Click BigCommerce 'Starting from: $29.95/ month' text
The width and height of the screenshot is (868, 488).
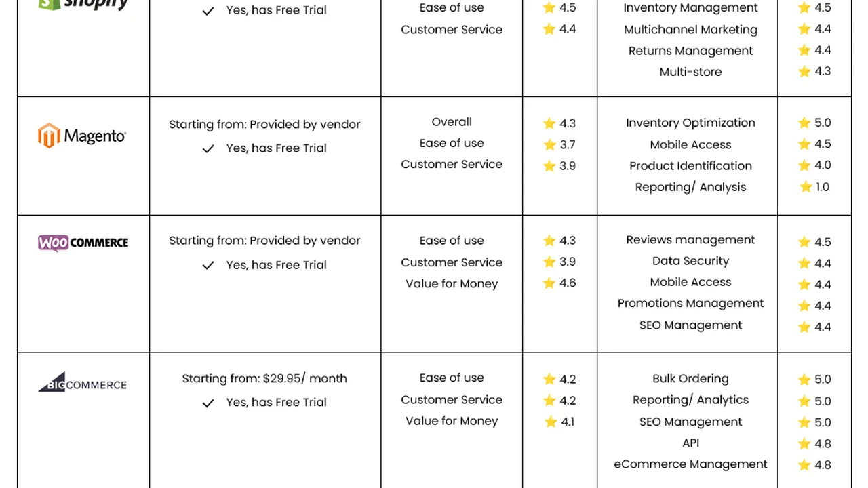(x=264, y=379)
